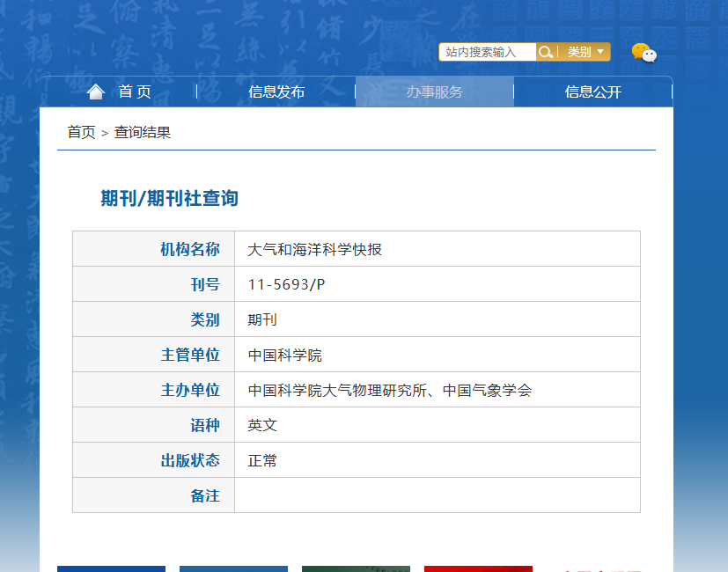Click the home icon in navigation bar

point(96,92)
